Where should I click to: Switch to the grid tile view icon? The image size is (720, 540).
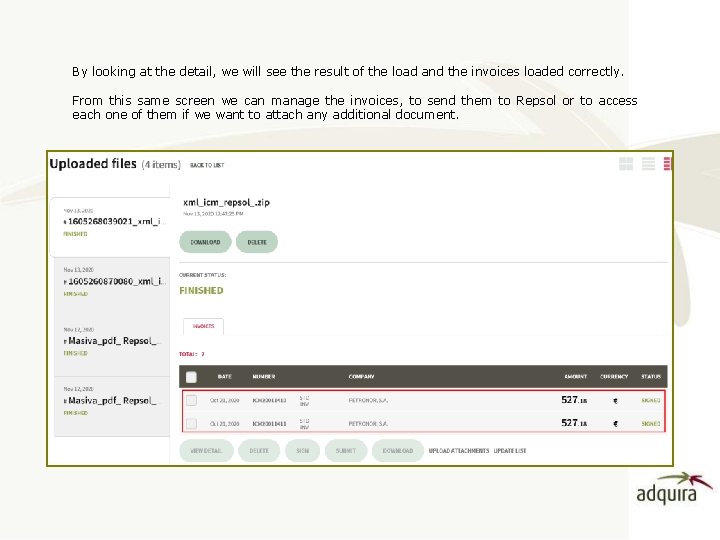(626, 163)
